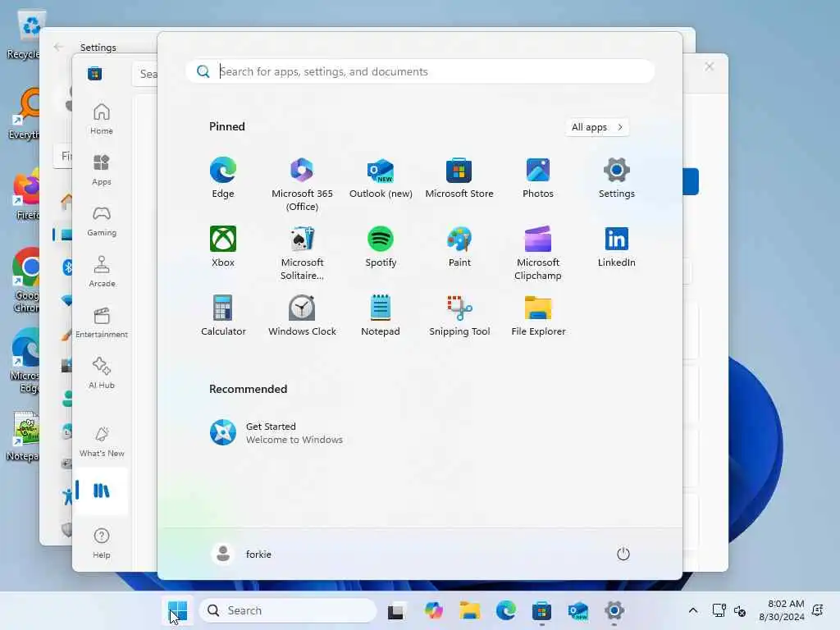Select the Notepad++ desktop shortcut

pos(24,436)
